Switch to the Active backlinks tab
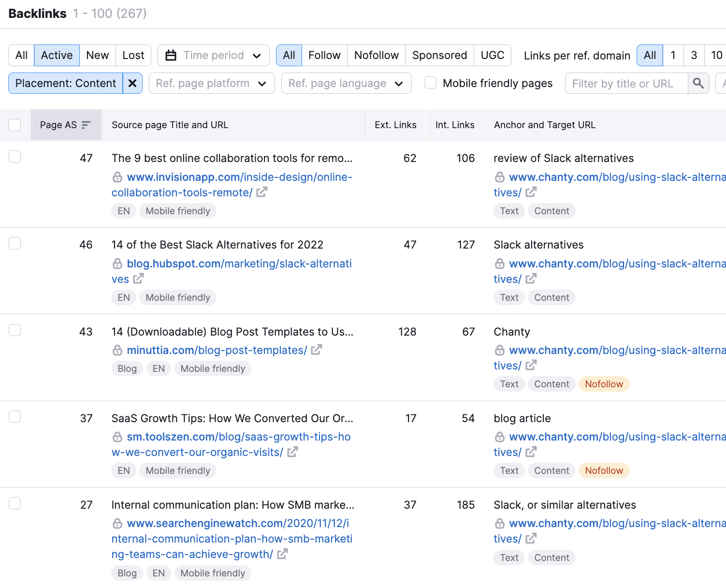726x588 pixels. [57, 55]
